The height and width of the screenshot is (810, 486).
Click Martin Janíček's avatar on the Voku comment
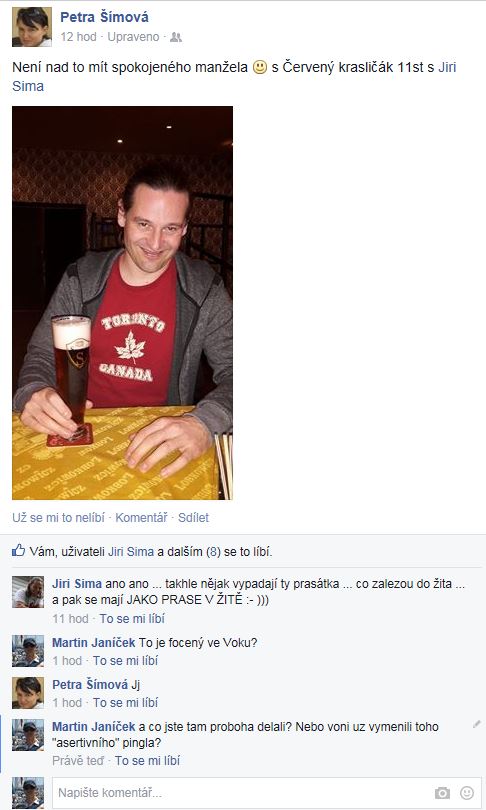(x=28, y=651)
